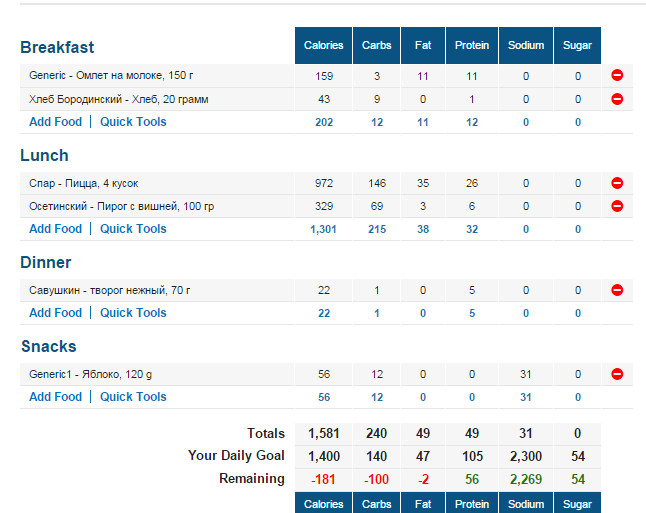This screenshot has width=646, height=513.
Task: Click the top Calories column header
Action: (x=322, y=45)
